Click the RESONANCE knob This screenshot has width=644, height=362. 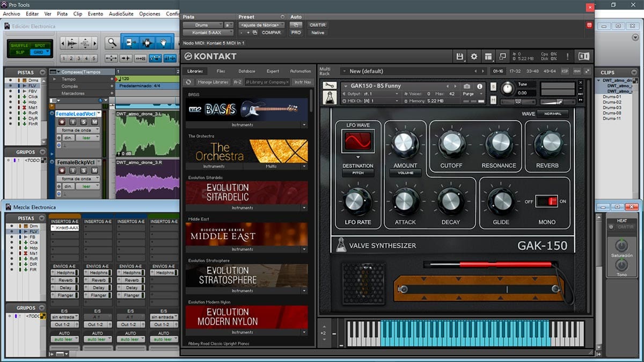(499, 143)
